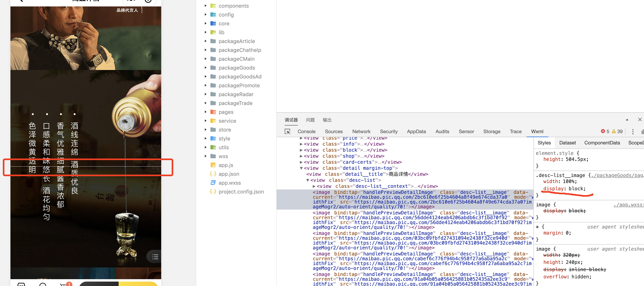Open the ./app.wxss source link
The height and width of the screenshot is (286, 644).
[x=628, y=204]
